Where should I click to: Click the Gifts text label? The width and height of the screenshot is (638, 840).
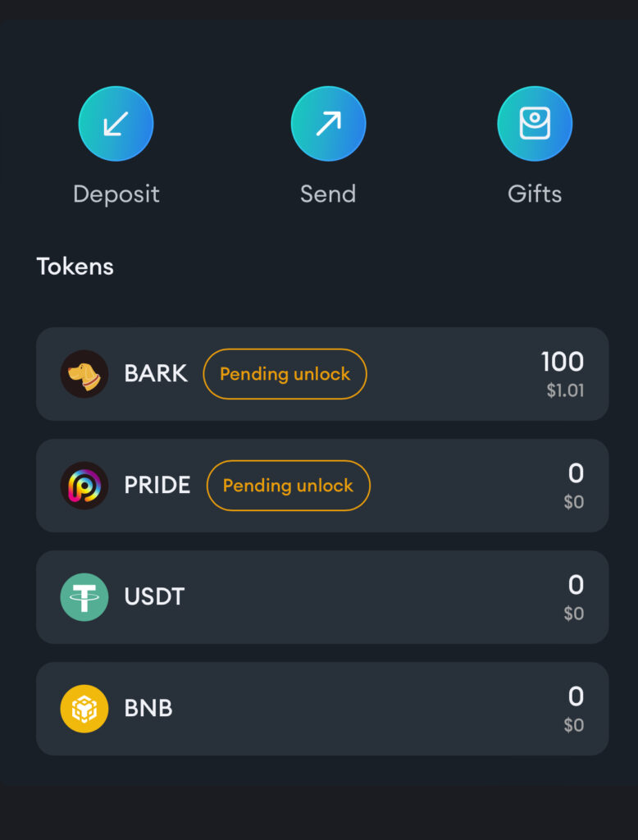tap(535, 194)
